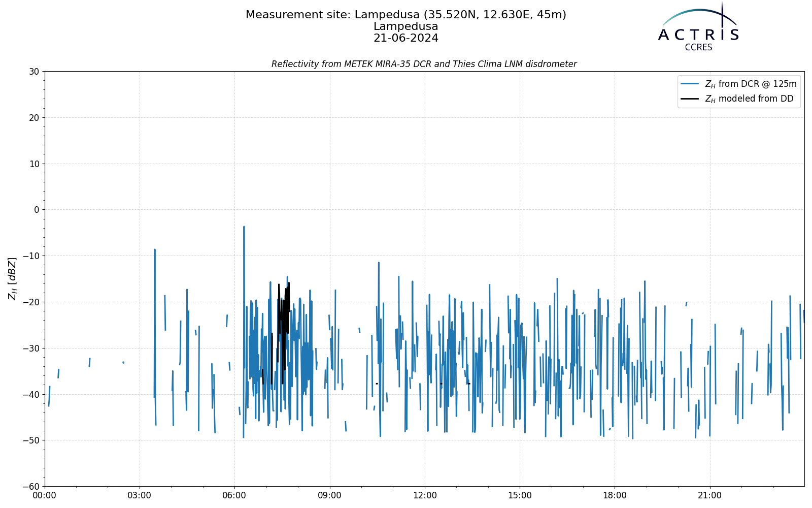
Task: Click the date label 21-06-2024
Action: pyautogui.click(x=406, y=38)
